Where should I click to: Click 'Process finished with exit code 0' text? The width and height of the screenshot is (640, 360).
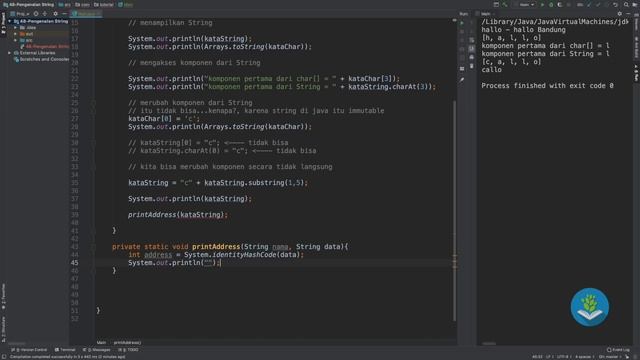click(x=547, y=86)
